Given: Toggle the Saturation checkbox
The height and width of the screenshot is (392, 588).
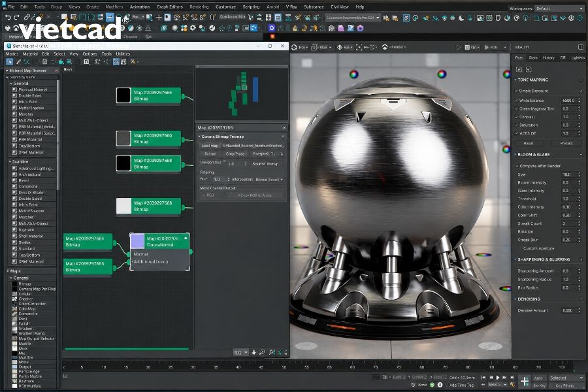Looking at the screenshot, I should coord(517,125).
